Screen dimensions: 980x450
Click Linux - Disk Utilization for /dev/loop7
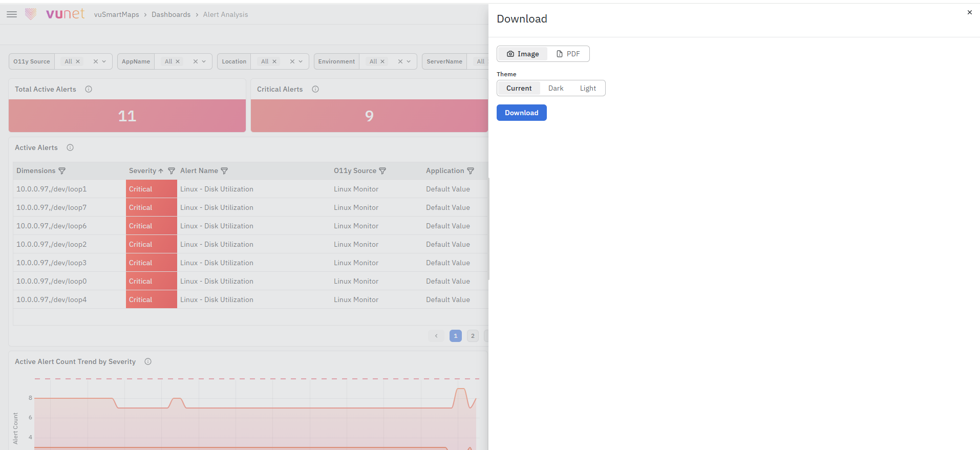[217, 207]
